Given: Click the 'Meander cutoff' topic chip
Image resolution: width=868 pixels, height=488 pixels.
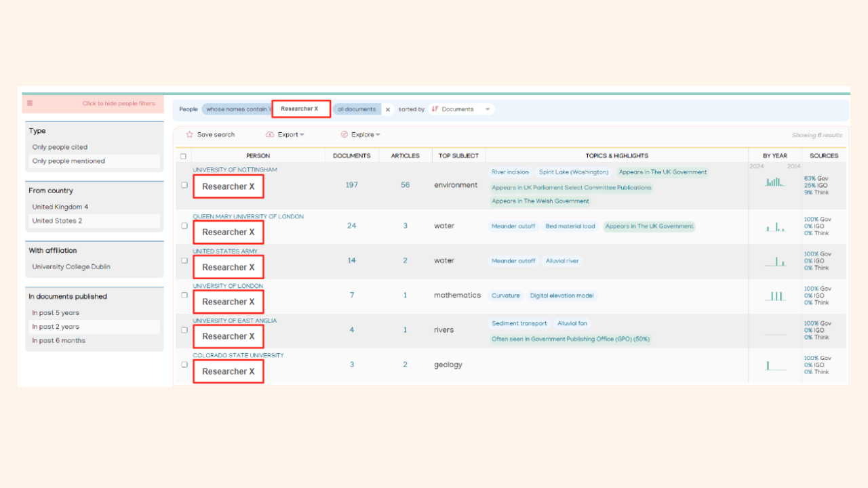Looking at the screenshot, I should click(x=513, y=226).
